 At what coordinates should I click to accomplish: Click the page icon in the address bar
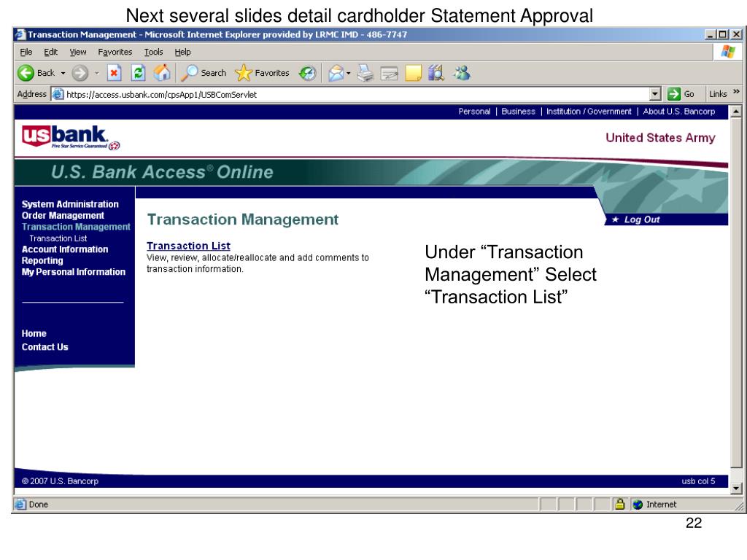point(58,94)
